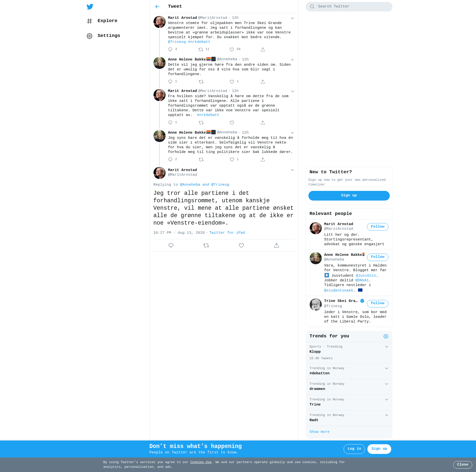Go back using the arrow icon

[x=157, y=7]
